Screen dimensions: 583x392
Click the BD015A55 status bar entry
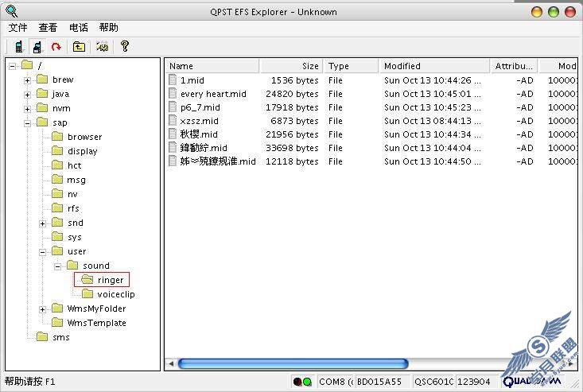pos(383,382)
